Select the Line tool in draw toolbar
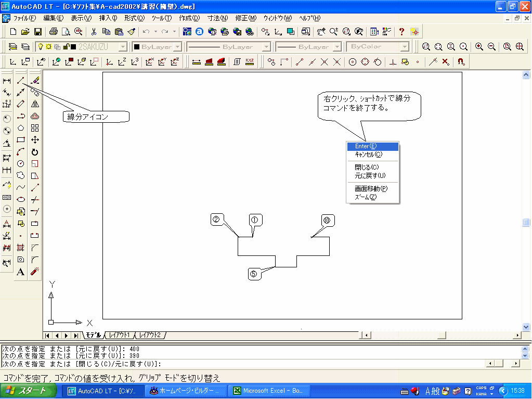The height and width of the screenshot is (399, 532). point(21,81)
